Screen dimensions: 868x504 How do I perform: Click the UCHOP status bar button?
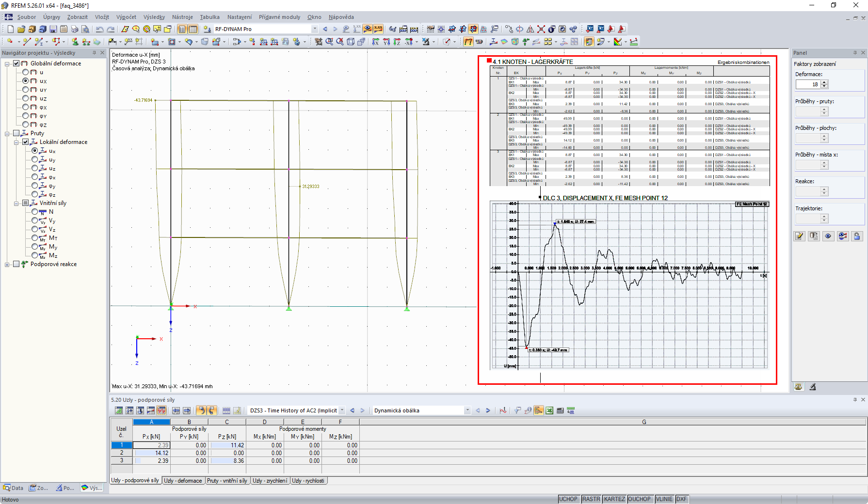[568, 499]
